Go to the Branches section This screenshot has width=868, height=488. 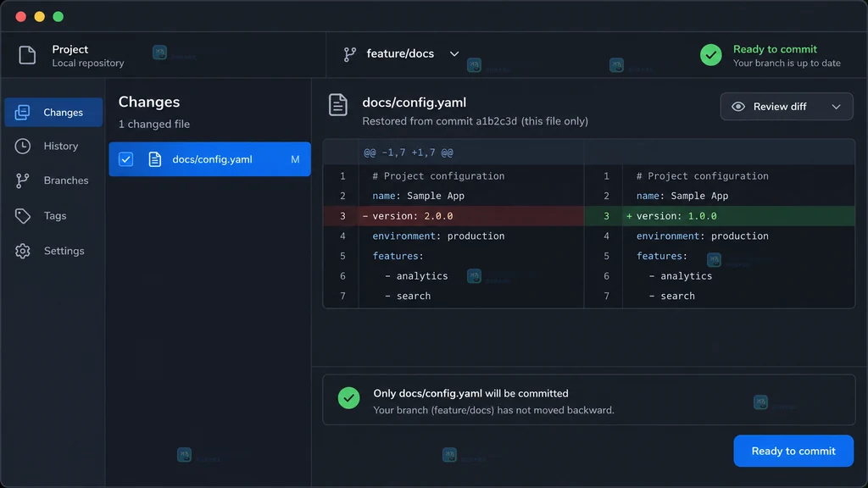click(x=53, y=180)
